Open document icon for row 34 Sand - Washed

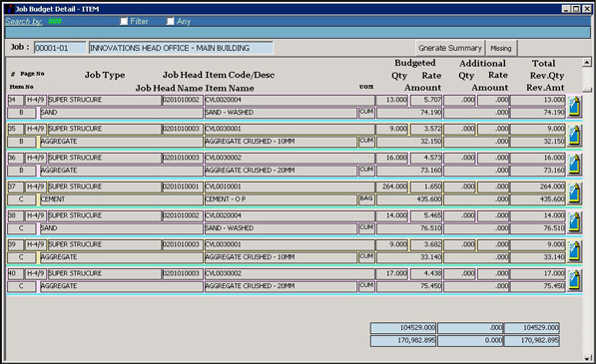pos(574,107)
